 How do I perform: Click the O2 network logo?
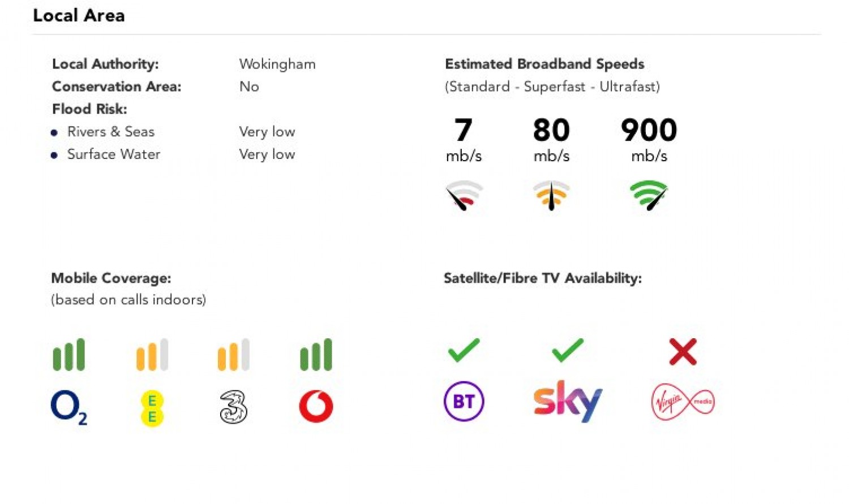pyautogui.click(x=68, y=407)
